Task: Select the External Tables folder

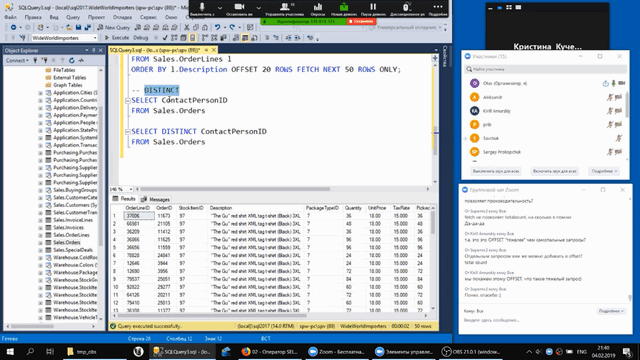Action: tap(70, 78)
